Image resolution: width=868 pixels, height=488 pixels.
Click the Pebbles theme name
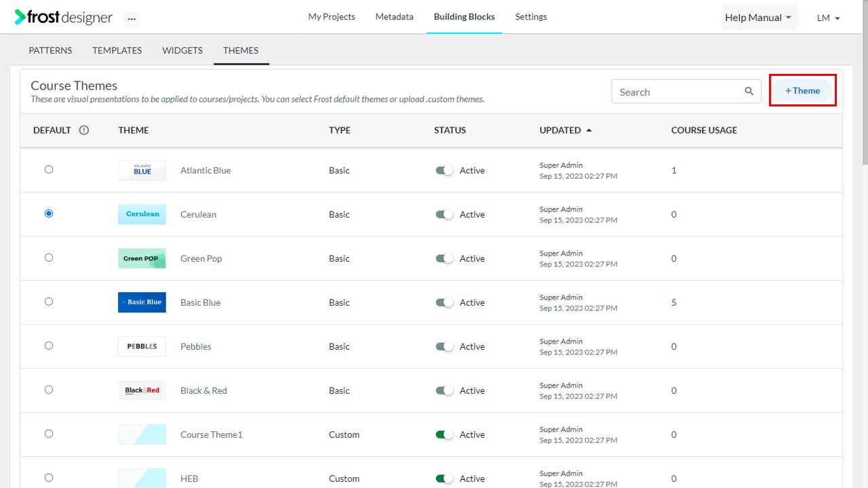point(196,346)
